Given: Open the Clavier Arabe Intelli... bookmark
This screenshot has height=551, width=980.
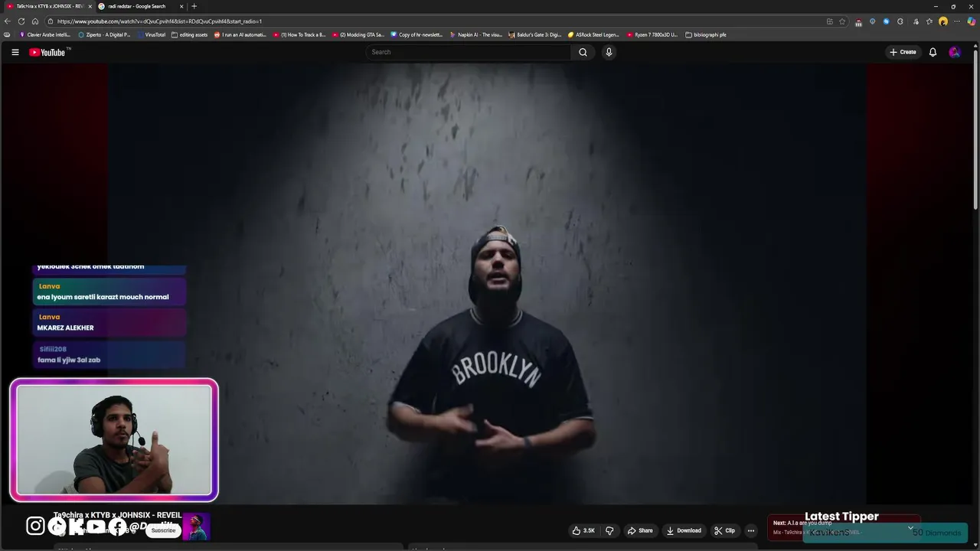Looking at the screenshot, I should [x=45, y=34].
